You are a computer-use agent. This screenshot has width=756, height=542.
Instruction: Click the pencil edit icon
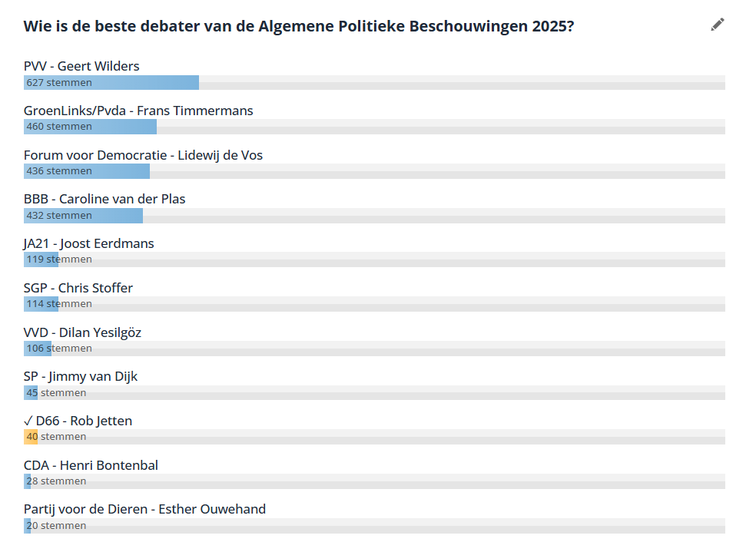tap(718, 25)
